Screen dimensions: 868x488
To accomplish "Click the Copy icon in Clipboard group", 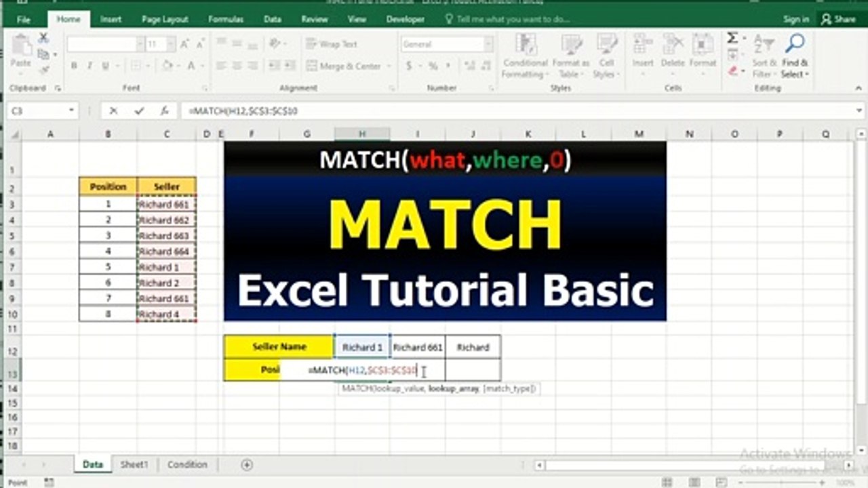I will click(x=43, y=54).
